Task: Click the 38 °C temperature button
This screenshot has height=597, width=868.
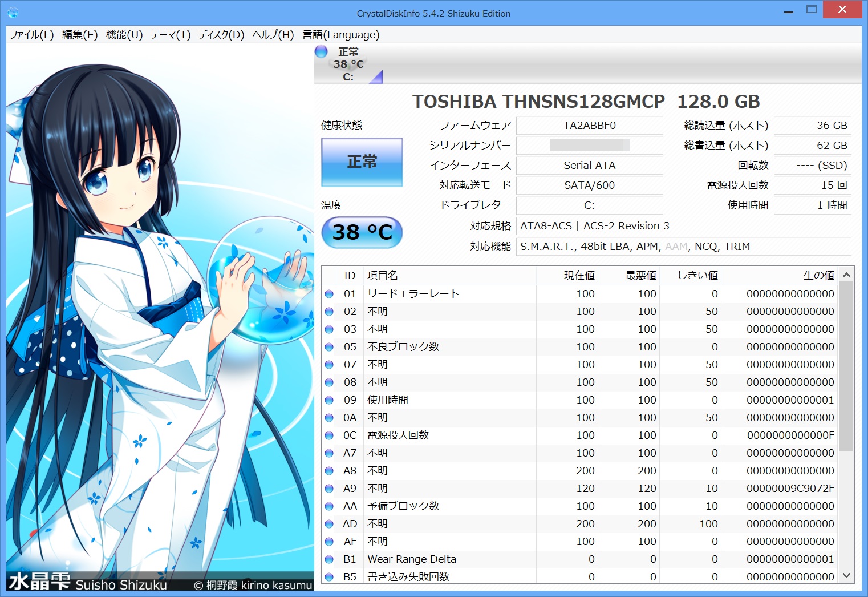Action: click(362, 232)
